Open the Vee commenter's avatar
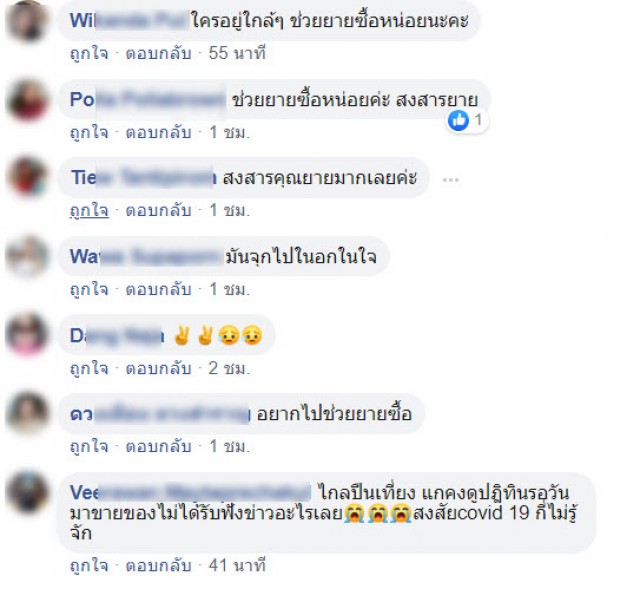Screen dimensions: 640x589 click(x=27, y=491)
